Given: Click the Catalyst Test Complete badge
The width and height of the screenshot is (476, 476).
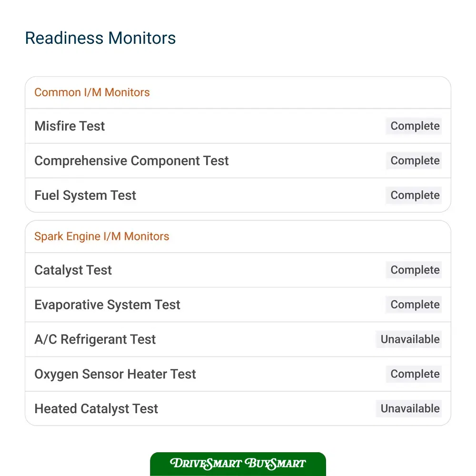Looking at the screenshot, I should pos(414,270).
